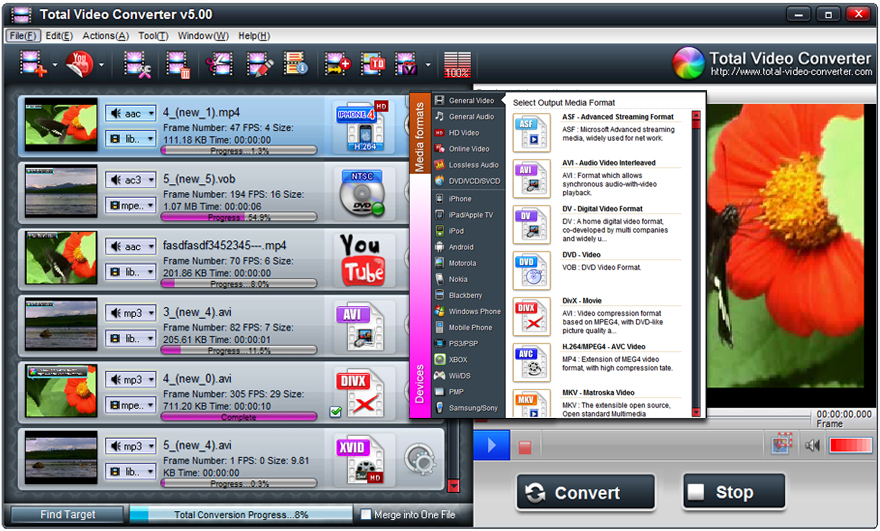
Task: Toggle Merge into One File checkbox
Action: 366,514
